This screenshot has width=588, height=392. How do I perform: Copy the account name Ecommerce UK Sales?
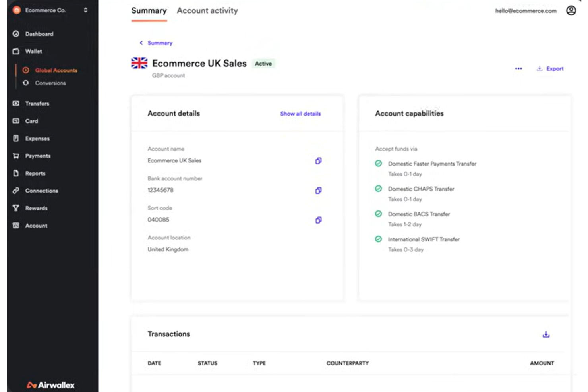[x=318, y=161]
